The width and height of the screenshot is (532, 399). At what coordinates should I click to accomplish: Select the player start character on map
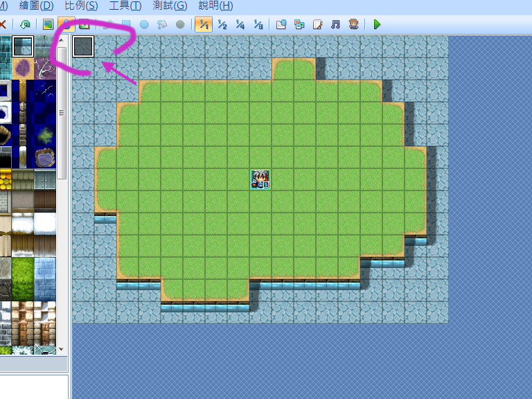(260, 179)
